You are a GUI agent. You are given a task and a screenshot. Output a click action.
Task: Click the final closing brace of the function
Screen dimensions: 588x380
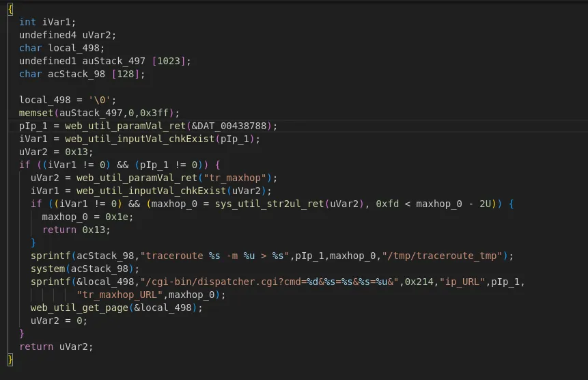point(10,359)
